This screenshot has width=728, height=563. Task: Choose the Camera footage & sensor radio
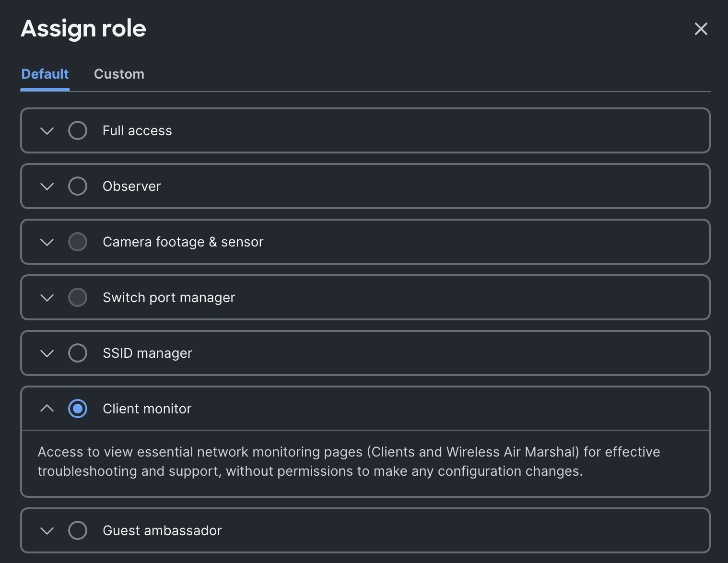pos(78,242)
